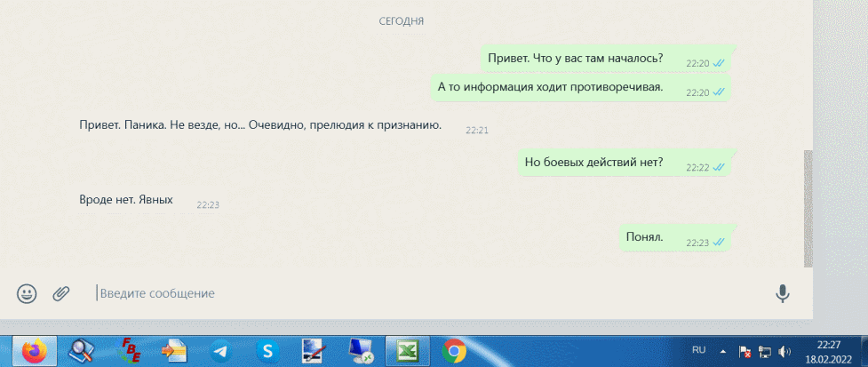Switch the RU input language indicator
868x367 pixels.
(x=698, y=351)
